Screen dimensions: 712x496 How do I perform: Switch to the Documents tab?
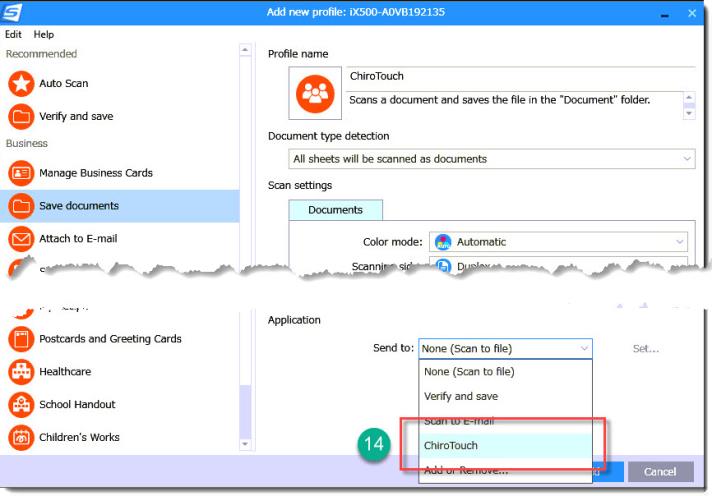[335, 210]
